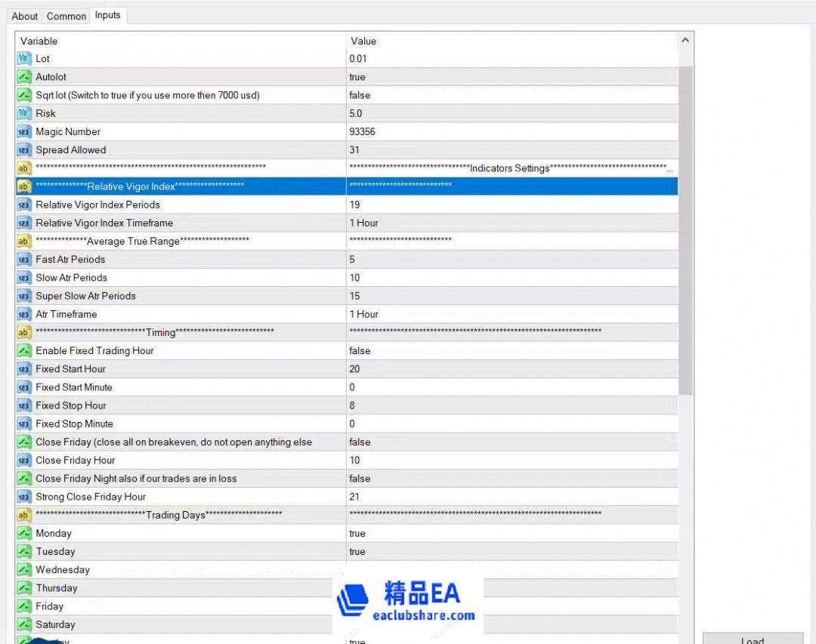Open Relative Vigor Index Timeframe dropdown value
Image resolution: width=816 pixels, height=644 pixels.
[x=512, y=223]
